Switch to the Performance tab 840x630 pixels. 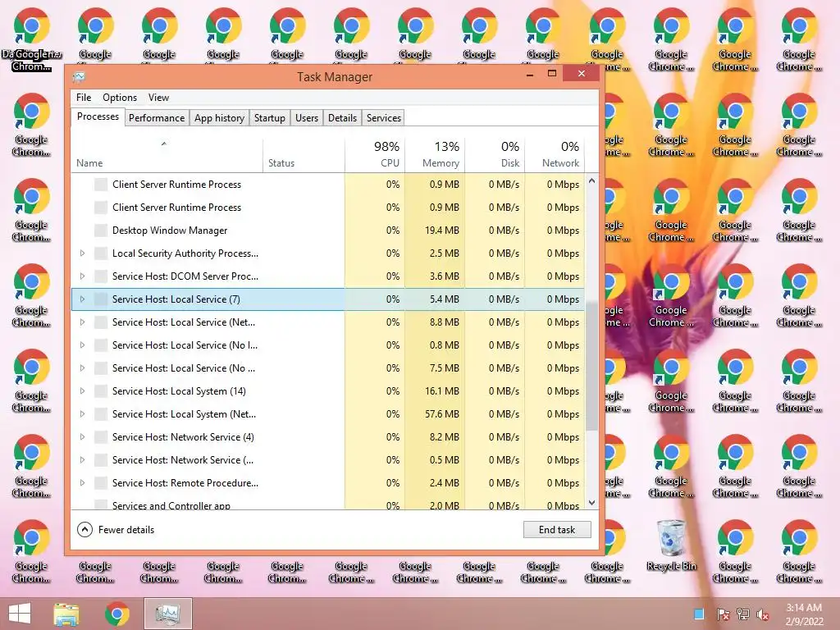[157, 118]
